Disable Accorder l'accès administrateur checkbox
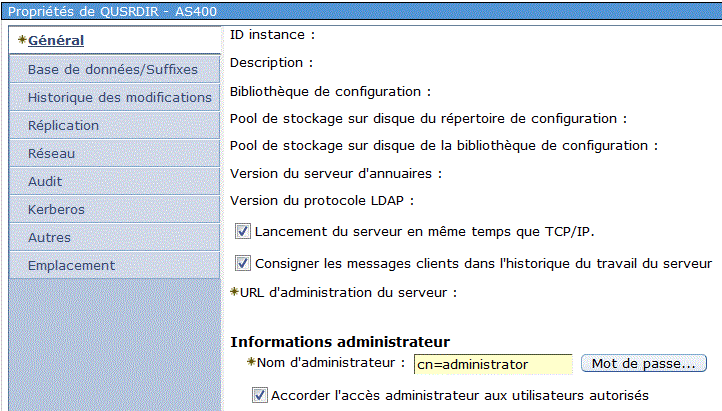The width and height of the screenshot is (722, 411). tap(260, 395)
